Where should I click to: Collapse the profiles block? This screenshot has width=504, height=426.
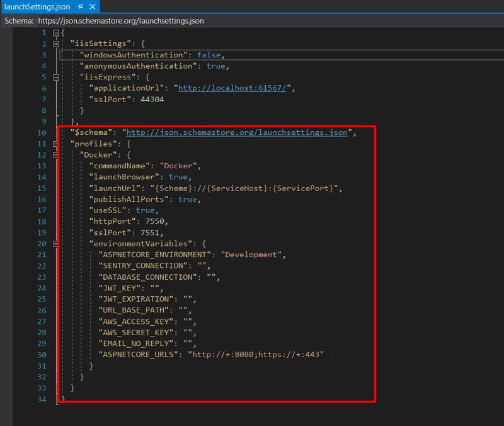[x=55, y=144]
